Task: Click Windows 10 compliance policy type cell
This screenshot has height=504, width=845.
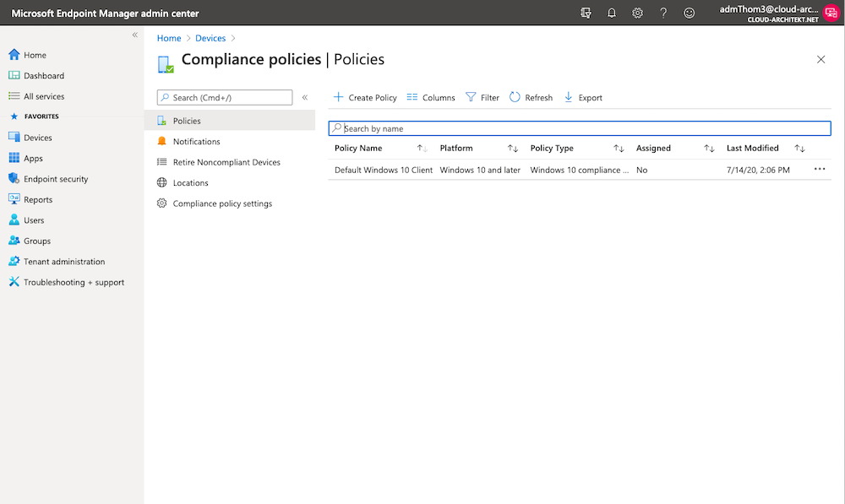Action: click(x=580, y=171)
